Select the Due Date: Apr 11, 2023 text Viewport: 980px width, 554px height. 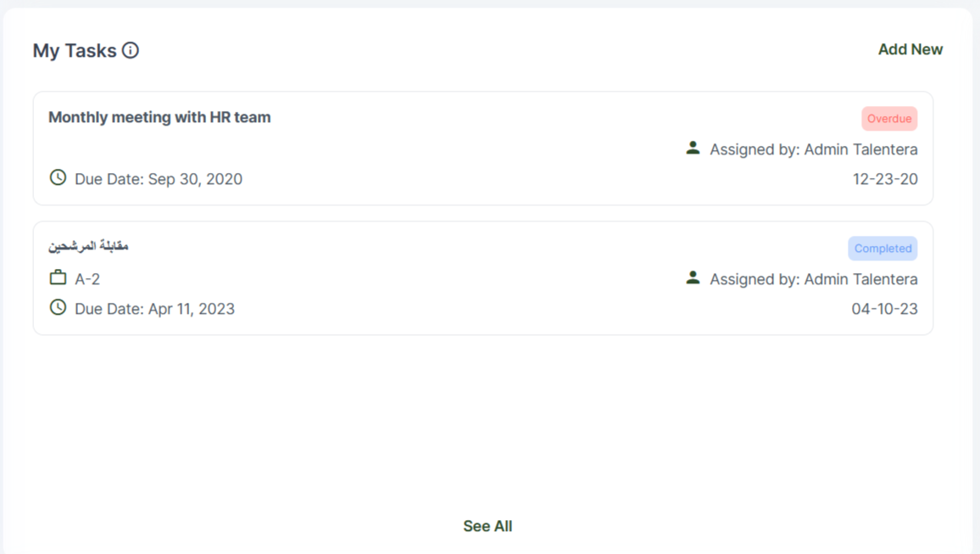(x=154, y=309)
